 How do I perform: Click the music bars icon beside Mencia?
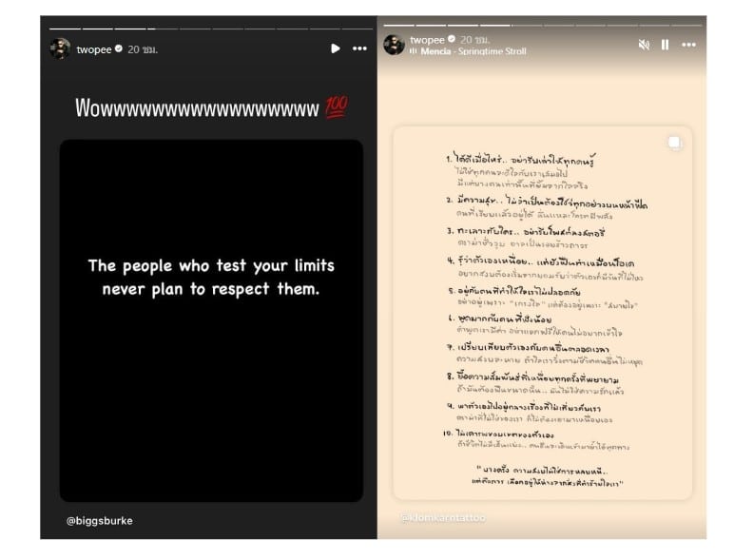(x=414, y=51)
